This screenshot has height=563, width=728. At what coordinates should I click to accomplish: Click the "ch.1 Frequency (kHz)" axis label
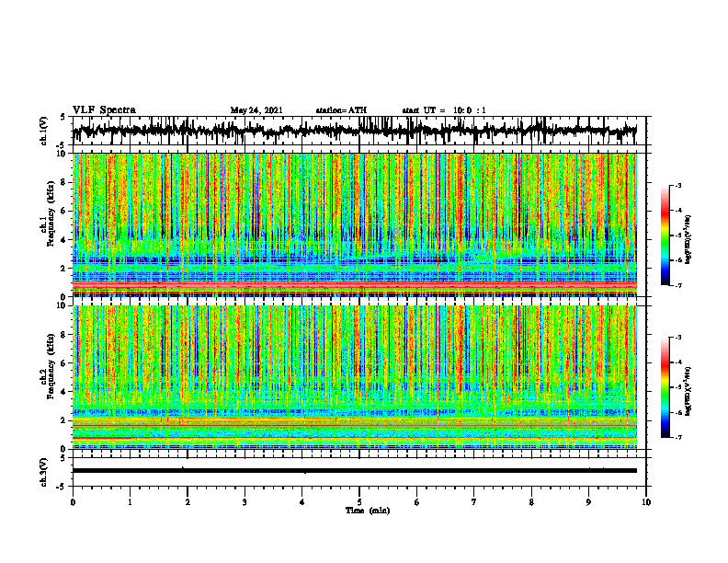point(47,213)
